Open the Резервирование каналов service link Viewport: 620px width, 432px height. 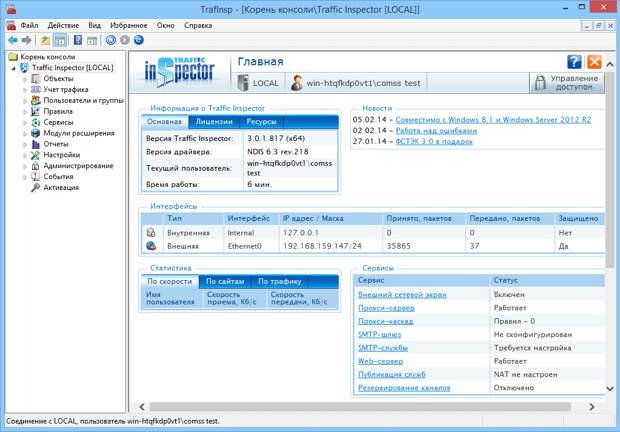click(404, 388)
